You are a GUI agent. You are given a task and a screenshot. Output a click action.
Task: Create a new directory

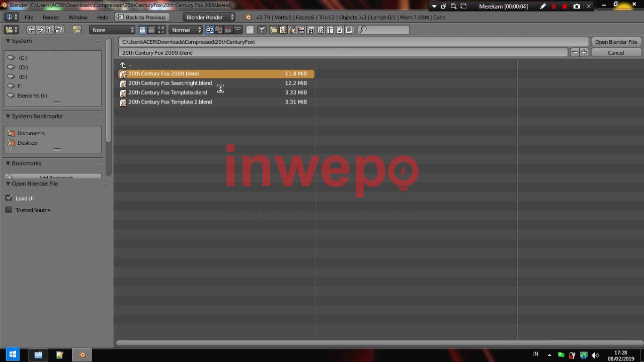point(76,30)
